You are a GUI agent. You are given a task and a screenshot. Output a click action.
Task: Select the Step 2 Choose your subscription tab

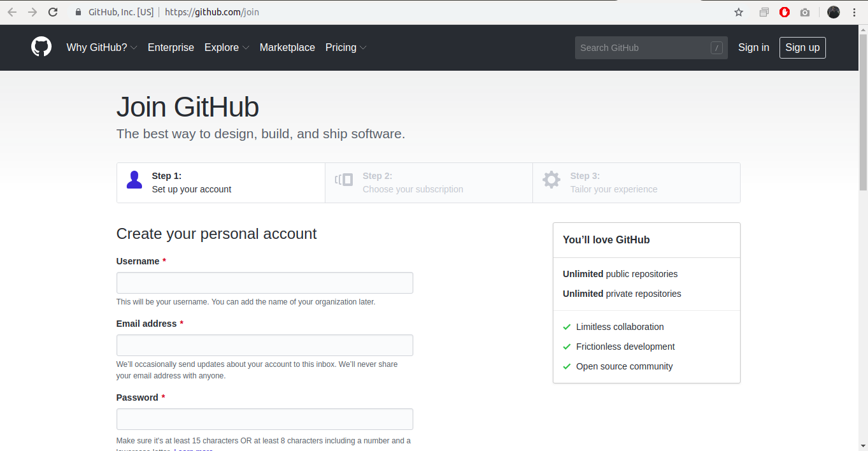click(x=429, y=183)
